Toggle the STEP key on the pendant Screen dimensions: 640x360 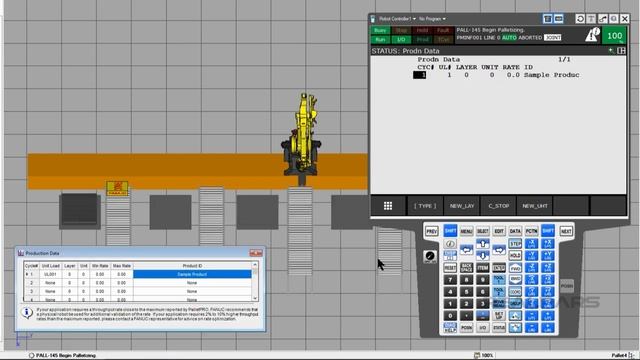click(x=515, y=244)
